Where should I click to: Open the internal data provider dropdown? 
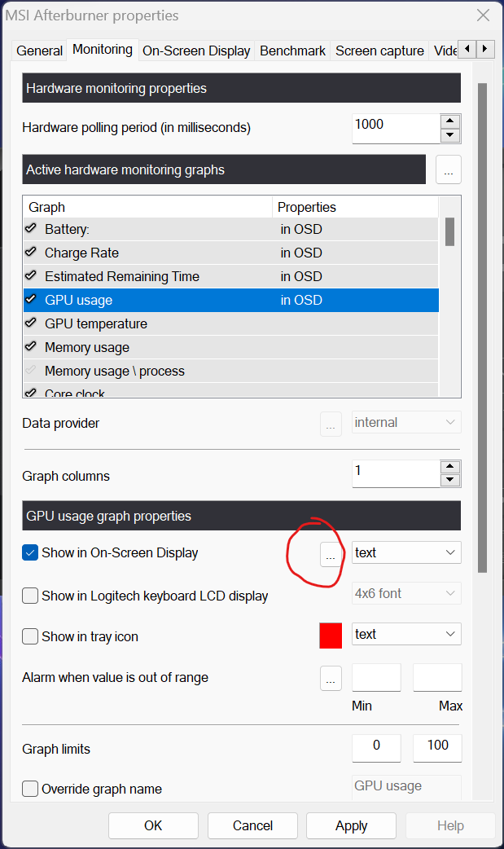click(x=405, y=422)
